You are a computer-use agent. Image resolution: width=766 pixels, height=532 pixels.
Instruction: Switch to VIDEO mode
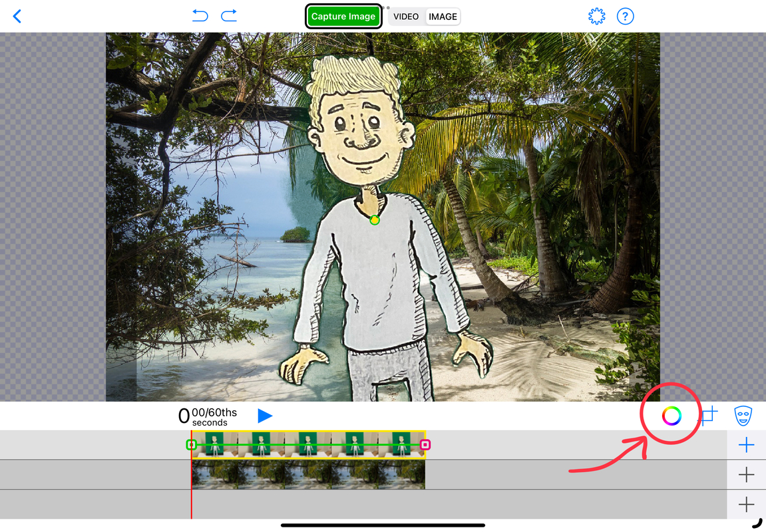pos(406,17)
